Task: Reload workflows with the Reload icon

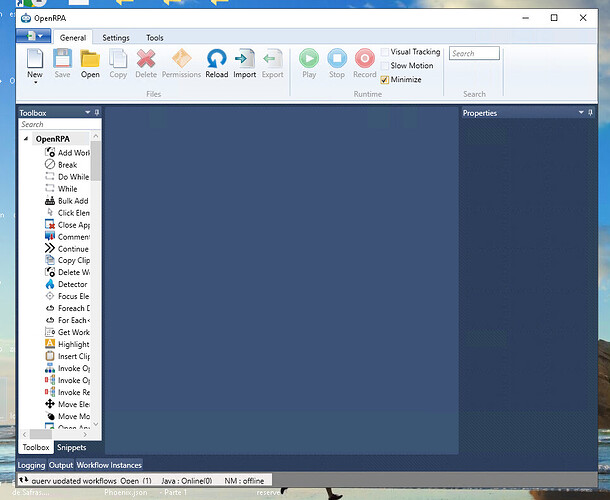Action: pyautogui.click(x=217, y=63)
